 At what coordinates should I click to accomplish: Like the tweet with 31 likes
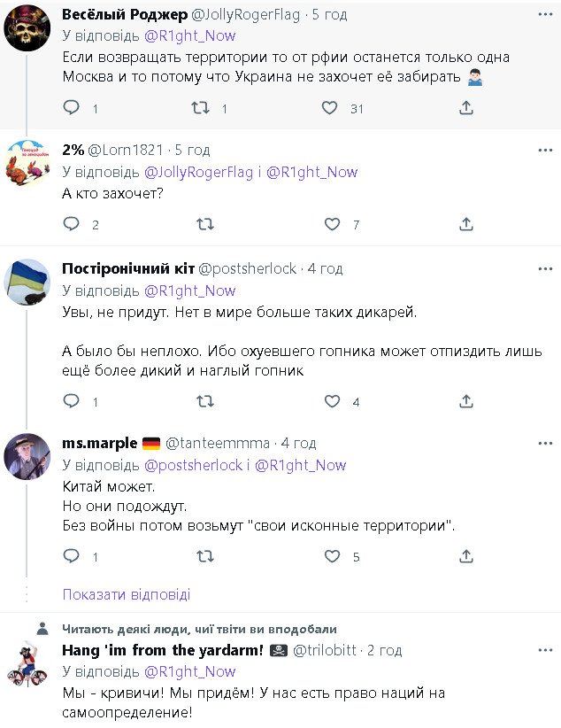tap(330, 108)
